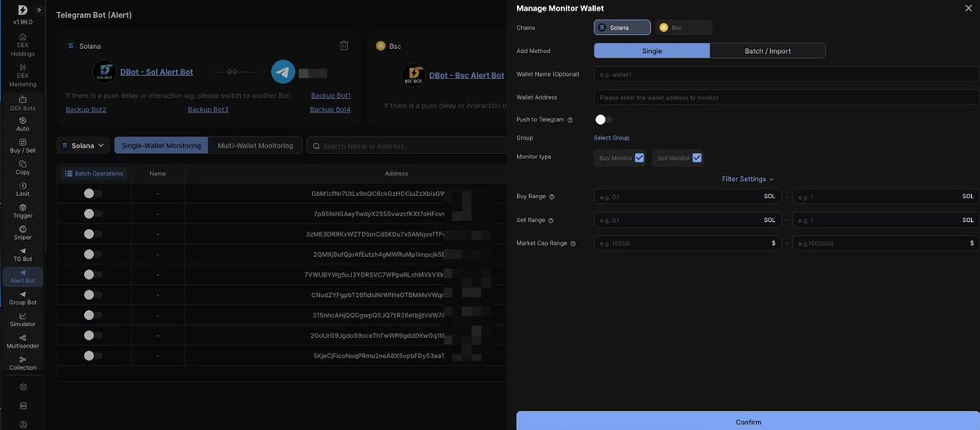
Task: Focus Search Name or Address field
Action: click(408, 145)
